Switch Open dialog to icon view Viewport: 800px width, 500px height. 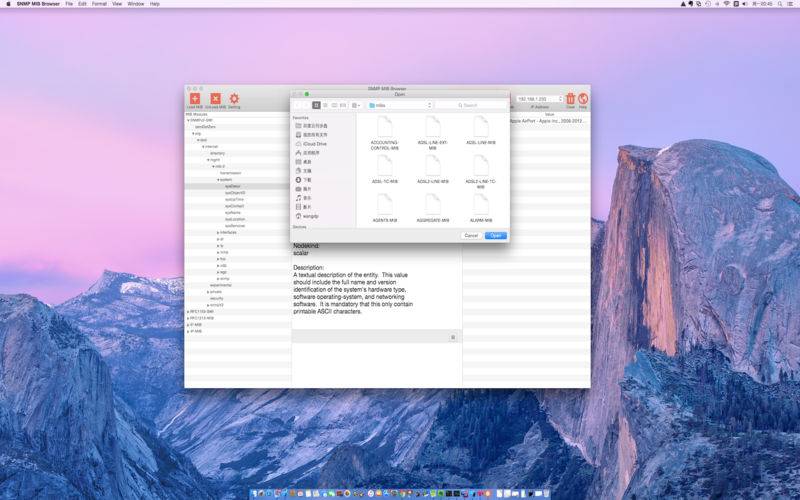(x=316, y=105)
